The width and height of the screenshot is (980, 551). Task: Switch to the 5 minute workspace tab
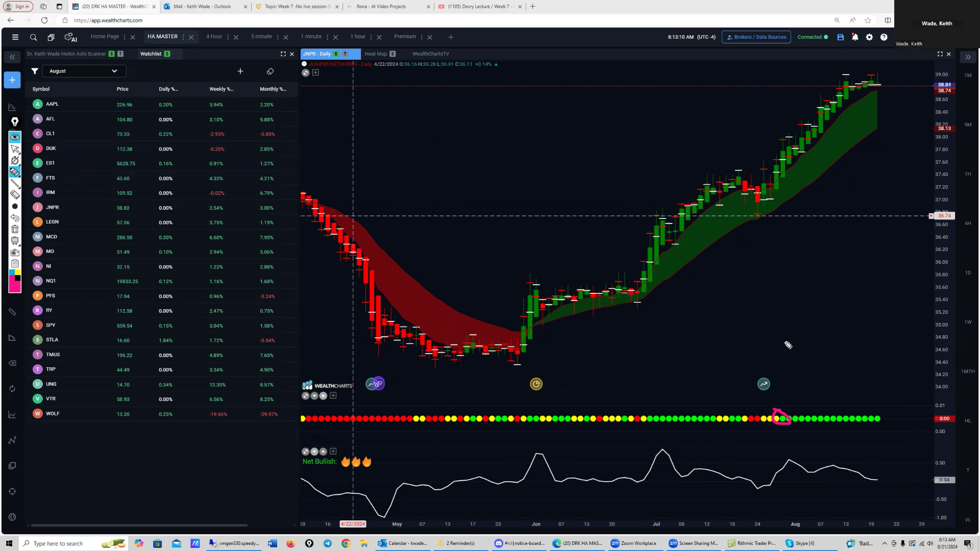point(261,37)
